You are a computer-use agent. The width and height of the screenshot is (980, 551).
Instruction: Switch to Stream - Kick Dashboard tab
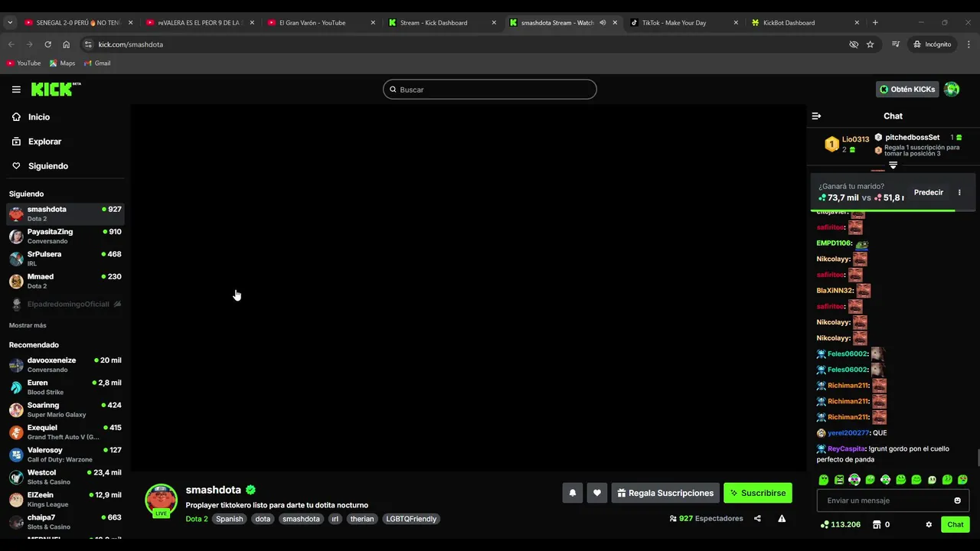pos(443,23)
